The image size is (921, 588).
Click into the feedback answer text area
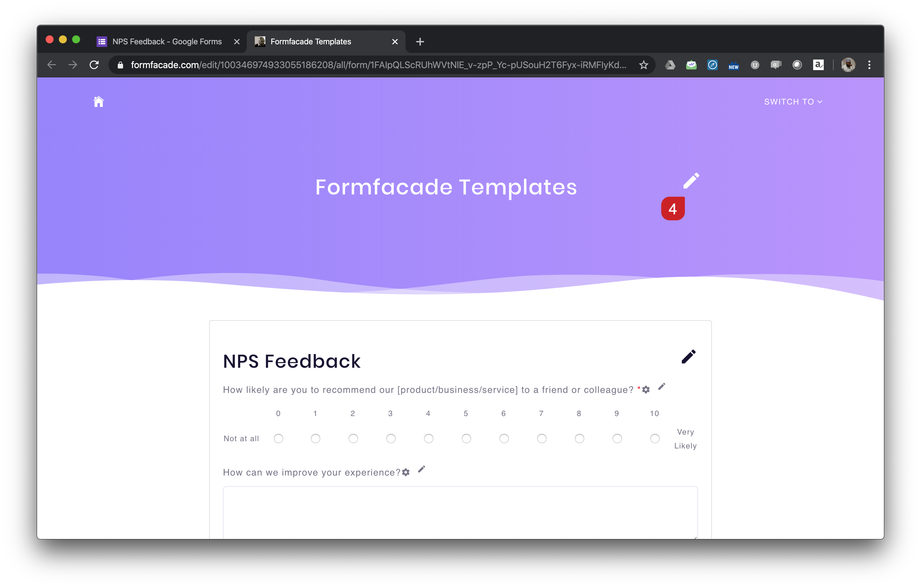[x=459, y=512]
